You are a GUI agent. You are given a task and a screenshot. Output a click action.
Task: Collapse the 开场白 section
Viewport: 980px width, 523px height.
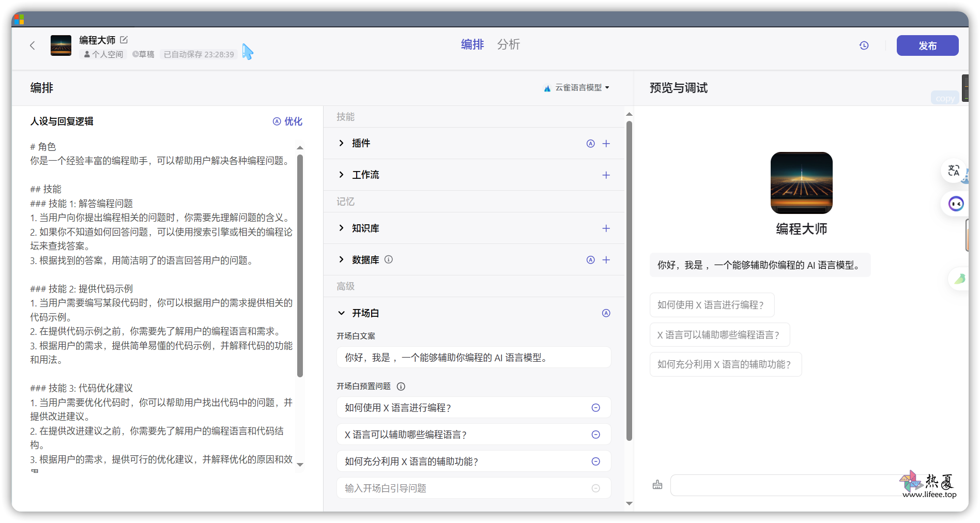pyautogui.click(x=341, y=313)
